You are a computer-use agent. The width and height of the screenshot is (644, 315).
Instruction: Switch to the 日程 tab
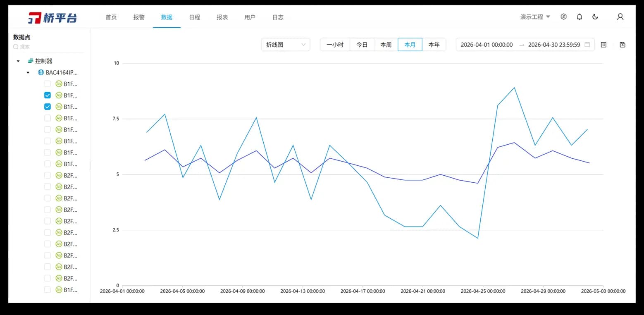click(x=194, y=17)
